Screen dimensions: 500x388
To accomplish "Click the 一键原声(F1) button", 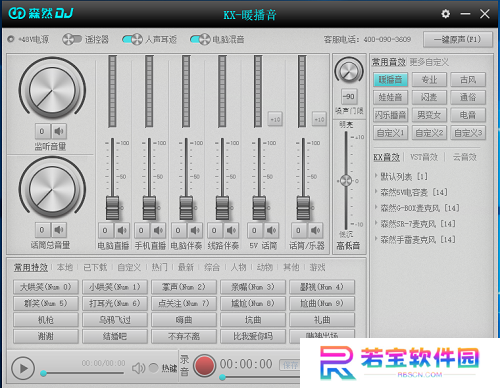I will (458, 40).
